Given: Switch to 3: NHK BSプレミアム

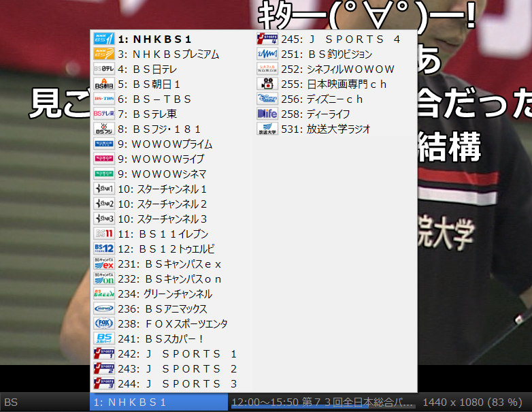Looking at the screenshot, I should pyautogui.click(x=172, y=54).
